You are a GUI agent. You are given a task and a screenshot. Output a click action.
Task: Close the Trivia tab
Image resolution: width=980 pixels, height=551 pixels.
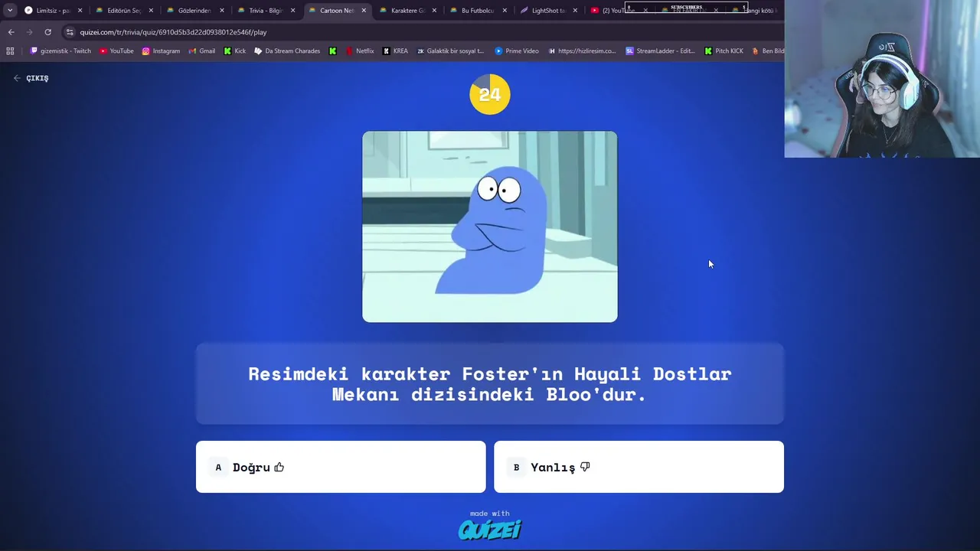[292, 11]
